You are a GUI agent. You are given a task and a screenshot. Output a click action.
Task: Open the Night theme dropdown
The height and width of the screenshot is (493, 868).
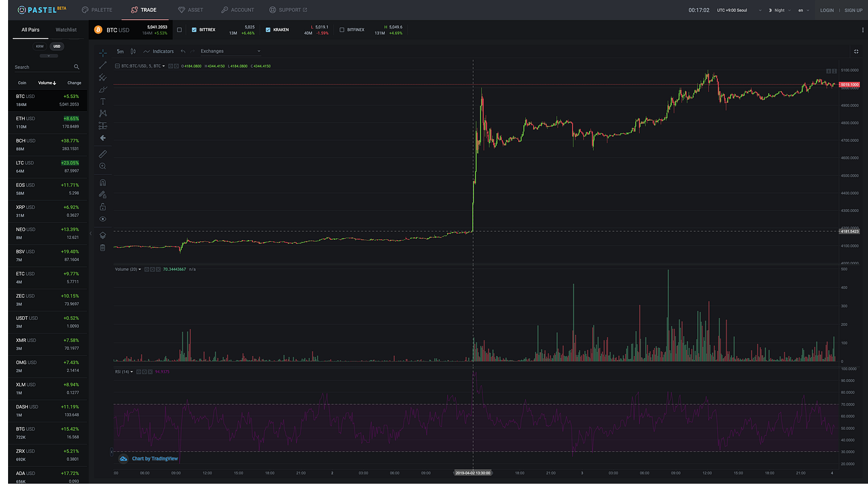coord(779,10)
